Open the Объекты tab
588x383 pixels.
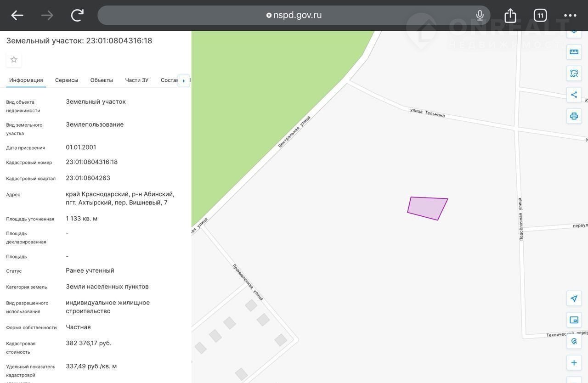tap(102, 80)
